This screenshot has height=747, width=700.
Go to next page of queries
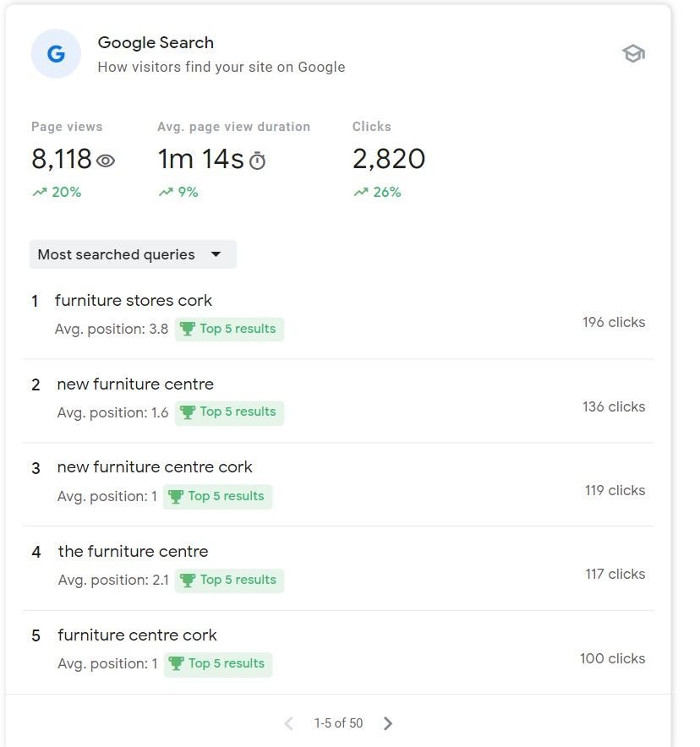[388, 723]
